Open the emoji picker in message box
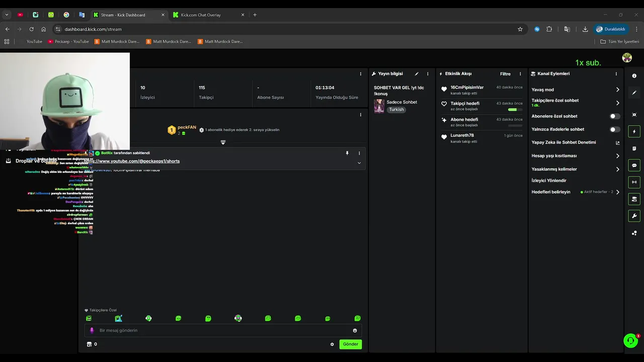Viewport: 644px width, 362px height. point(355,330)
